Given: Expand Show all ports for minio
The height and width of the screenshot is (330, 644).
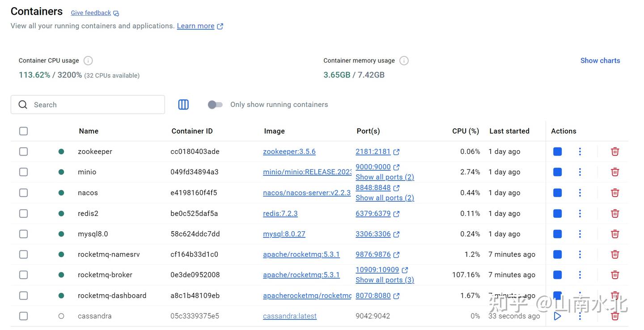Looking at the screenshot, I should 385,177.
